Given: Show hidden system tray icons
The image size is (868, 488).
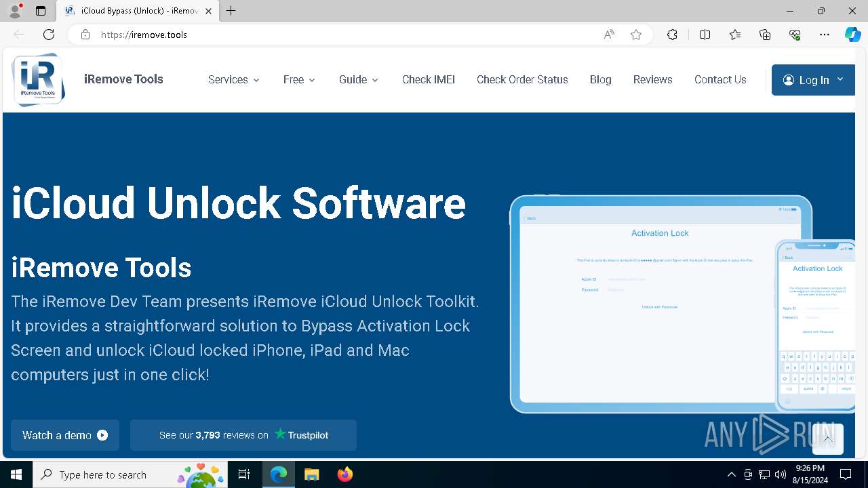Looking at the screenshot, I should point(732,474).
